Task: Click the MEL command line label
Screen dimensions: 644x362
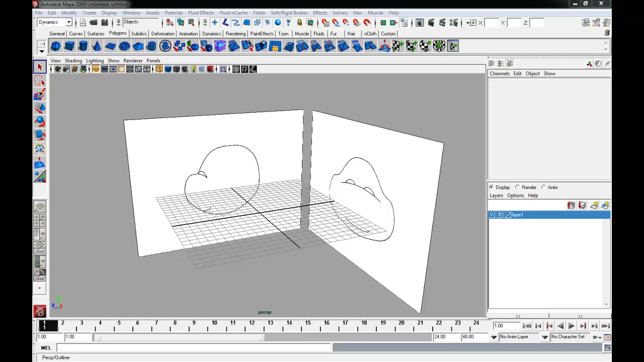Action: (x=46, y=348)
